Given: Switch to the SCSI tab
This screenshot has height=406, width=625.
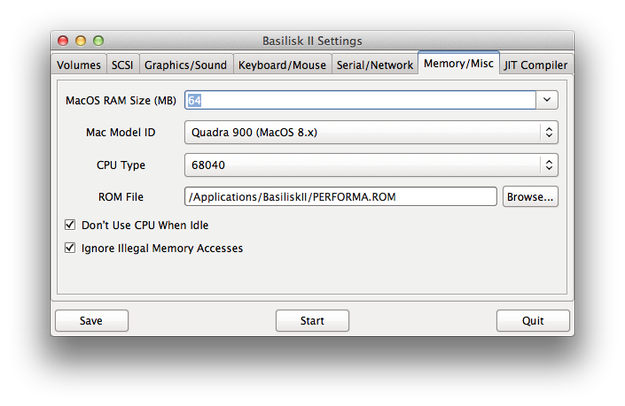Looking at the screenshot, I should (122, 65).
